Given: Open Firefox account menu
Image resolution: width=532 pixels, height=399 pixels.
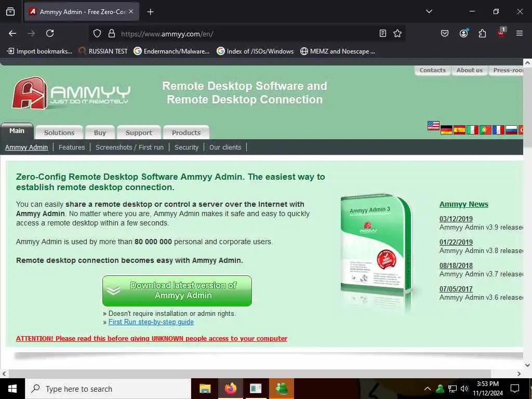Looking at the screenshot, I should click(463, 33).
